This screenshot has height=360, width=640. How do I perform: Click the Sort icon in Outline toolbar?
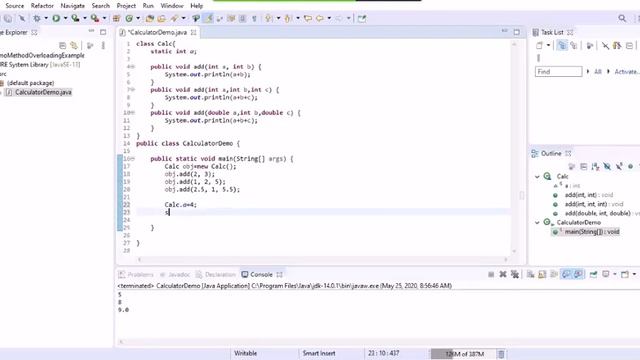[596, 166]
